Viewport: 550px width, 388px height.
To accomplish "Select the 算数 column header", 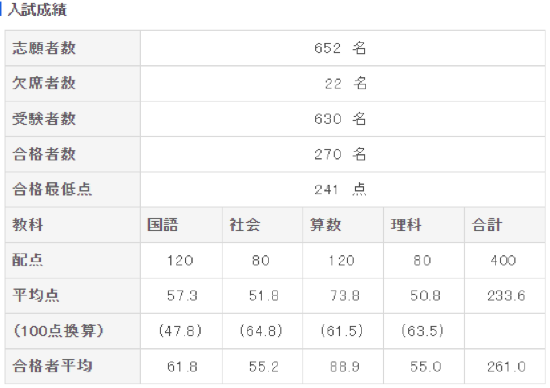I will pos(325,225).
